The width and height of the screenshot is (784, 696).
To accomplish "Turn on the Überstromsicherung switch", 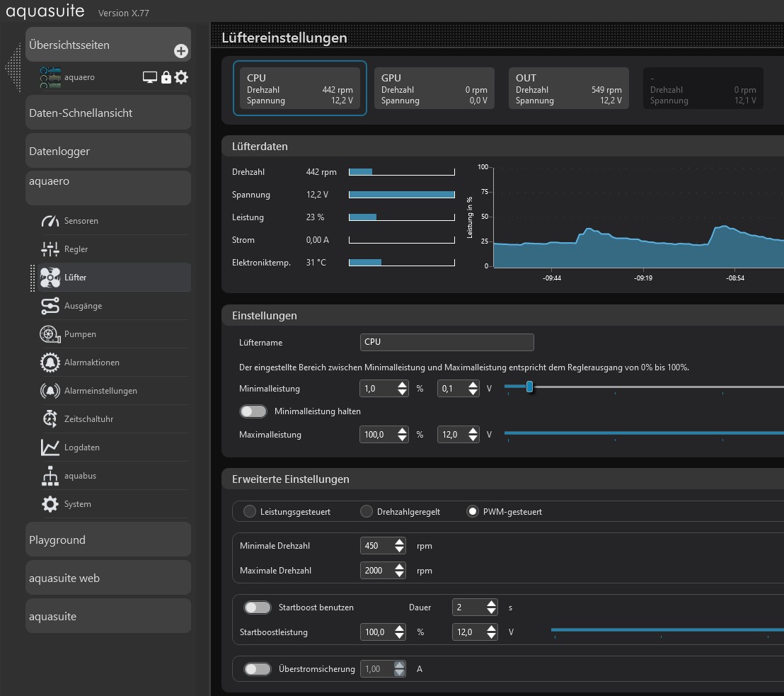I will point(258,669).
